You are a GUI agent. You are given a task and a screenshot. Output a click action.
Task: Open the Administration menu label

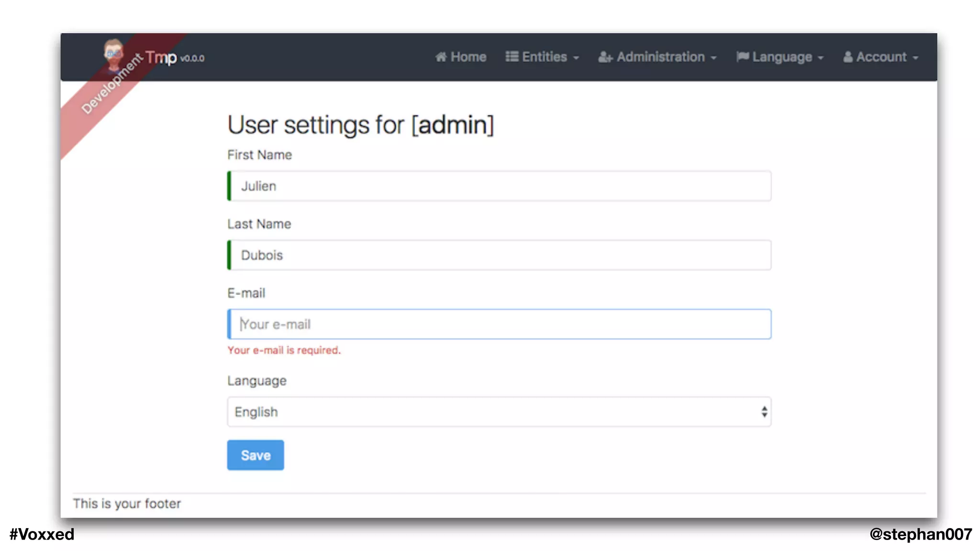(x=660, y=57)
